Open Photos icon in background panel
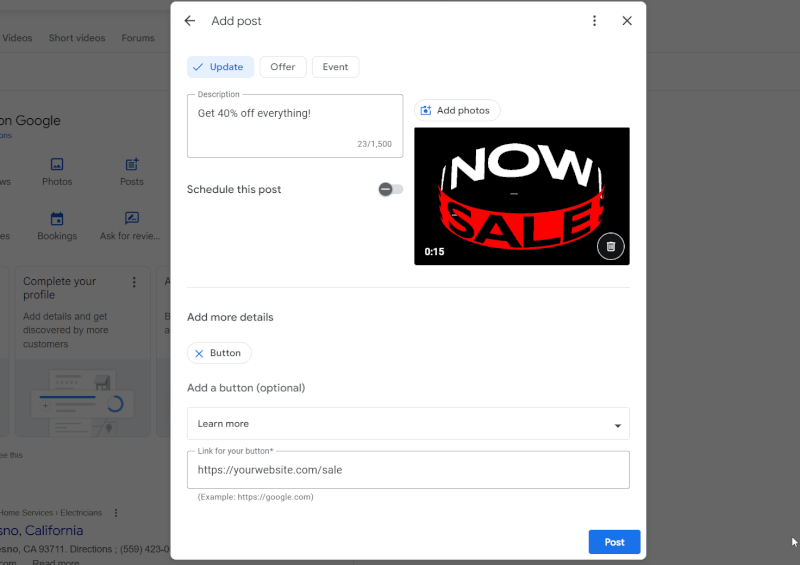 pyautogui.click(x=57, y=165)
